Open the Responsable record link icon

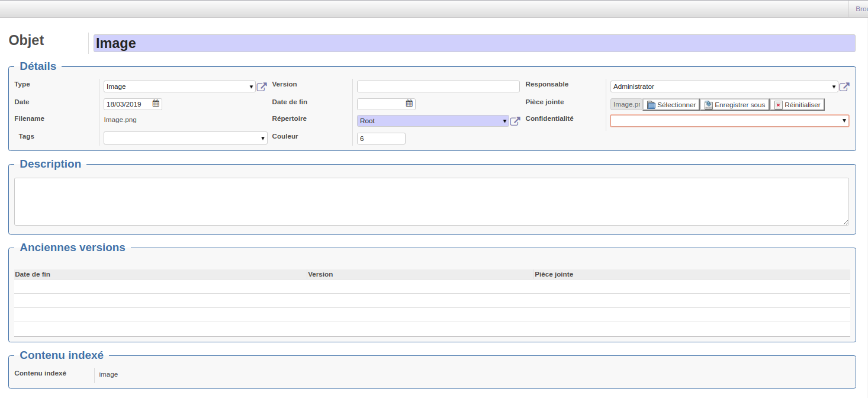(x=844, y=87)
